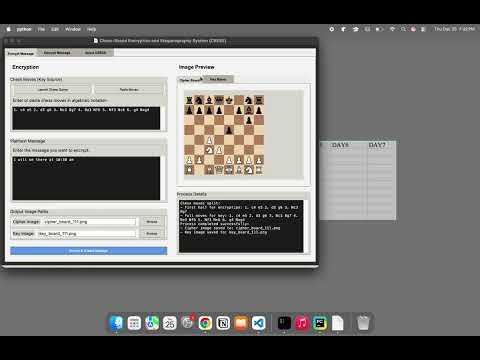Open the black Terminal app in dock

pos(284,323)
